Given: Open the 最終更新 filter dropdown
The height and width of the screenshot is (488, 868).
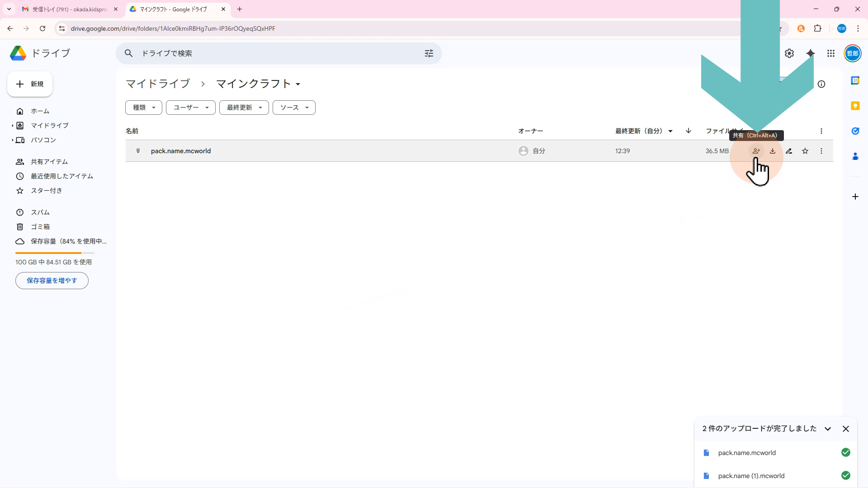Looking at the screenshot, I should [x=244, y=108].
